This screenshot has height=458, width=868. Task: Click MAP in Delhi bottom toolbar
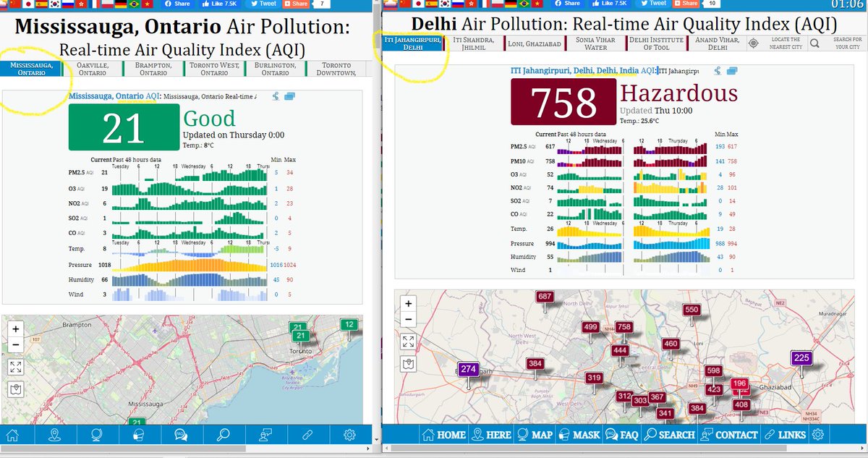(535, 435)
